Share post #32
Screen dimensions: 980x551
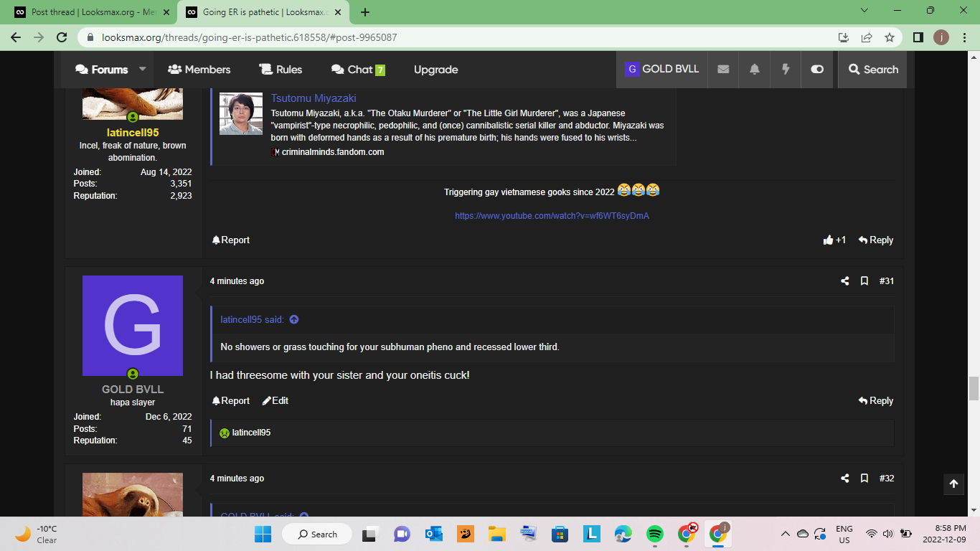[x=844, y=479]
